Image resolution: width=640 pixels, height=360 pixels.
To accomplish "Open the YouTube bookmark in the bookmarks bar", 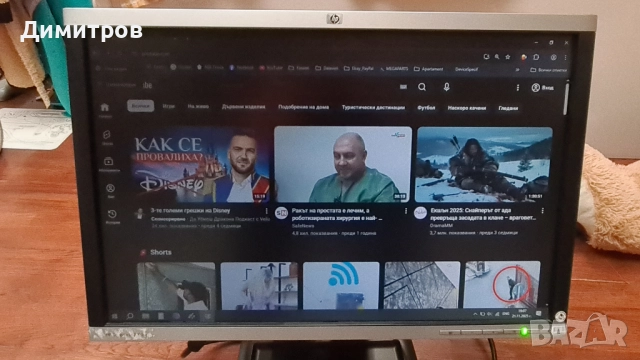I will pyautogui.click(x=271, y=68).
